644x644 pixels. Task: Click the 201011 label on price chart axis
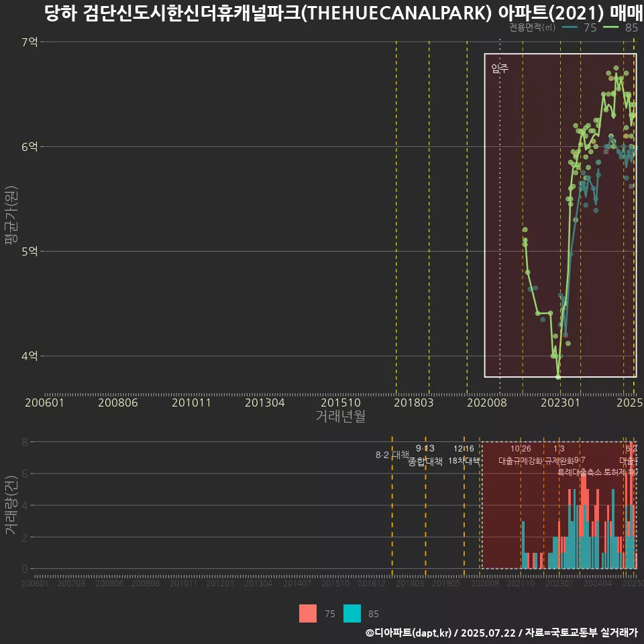tap(191, 402)
